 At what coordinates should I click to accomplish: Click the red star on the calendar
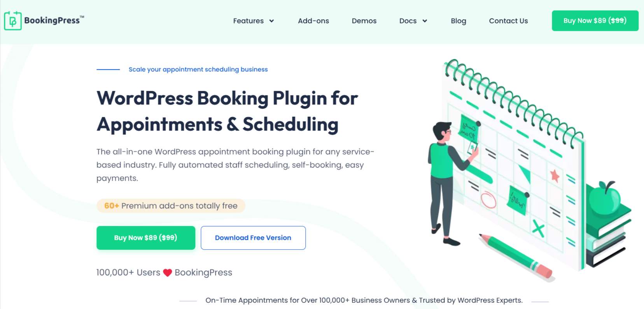point(555,176)
